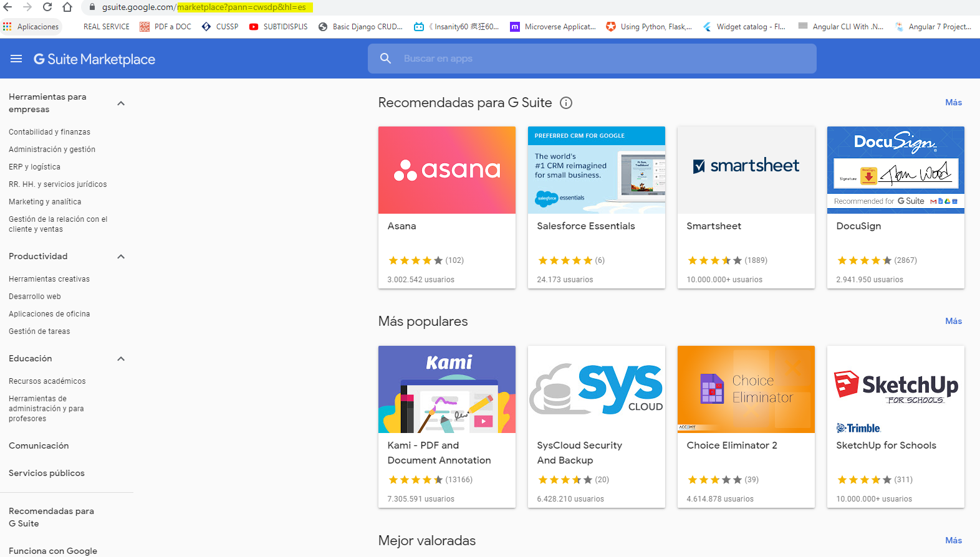Click the Choice Eliminator 2 title text
This screenshot has height=557, width=980.
pos(732,445)
